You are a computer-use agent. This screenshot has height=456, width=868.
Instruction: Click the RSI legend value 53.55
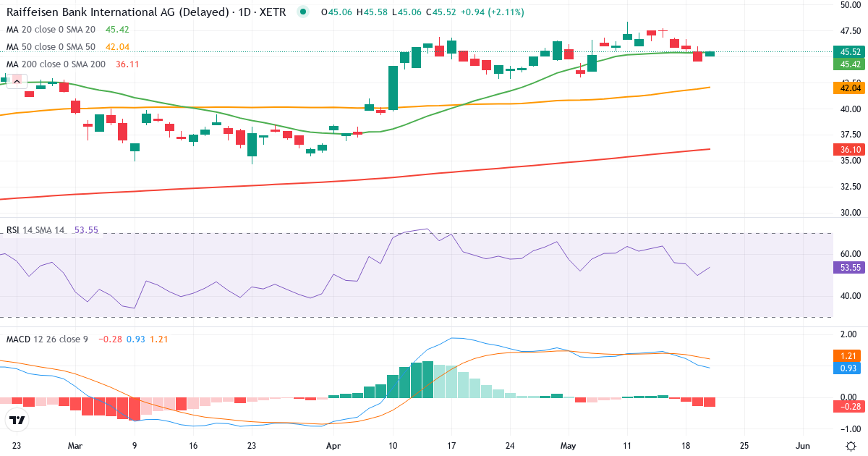point(85,230)
